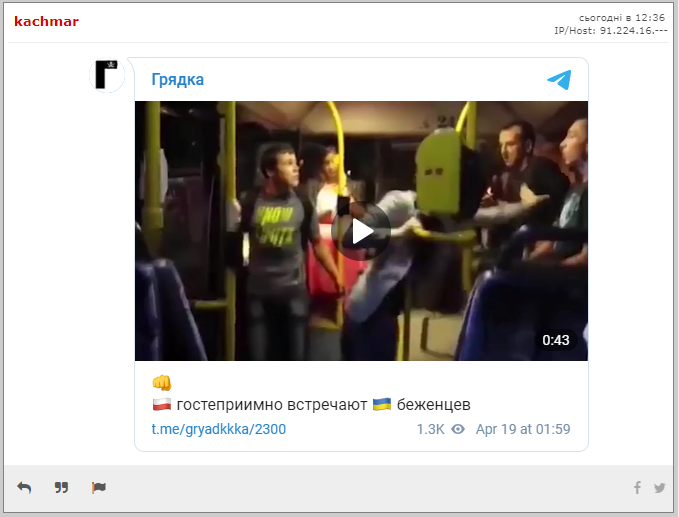679x517 pixels.
Task: Share post via Facebook icon
Action: (x=637, y=488)
